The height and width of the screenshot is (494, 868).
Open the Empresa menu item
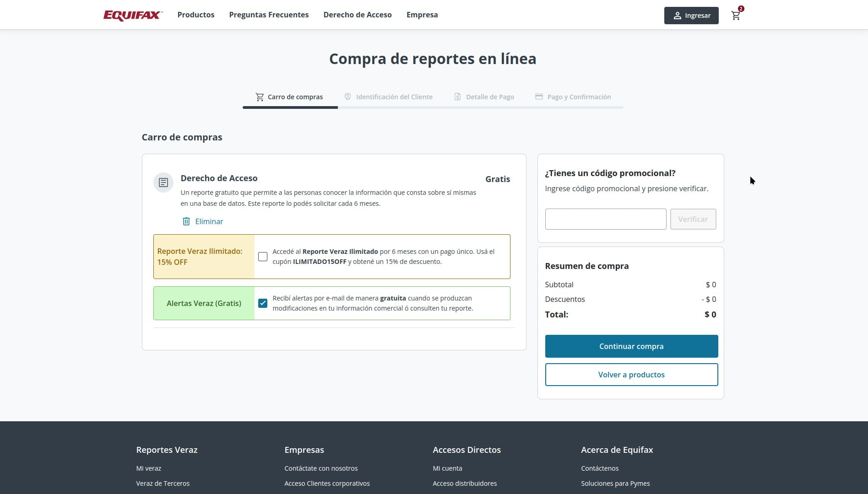pos(422,15)
